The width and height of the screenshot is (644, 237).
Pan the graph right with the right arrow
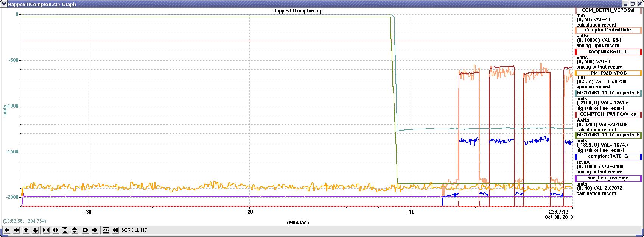pos(16,230)
